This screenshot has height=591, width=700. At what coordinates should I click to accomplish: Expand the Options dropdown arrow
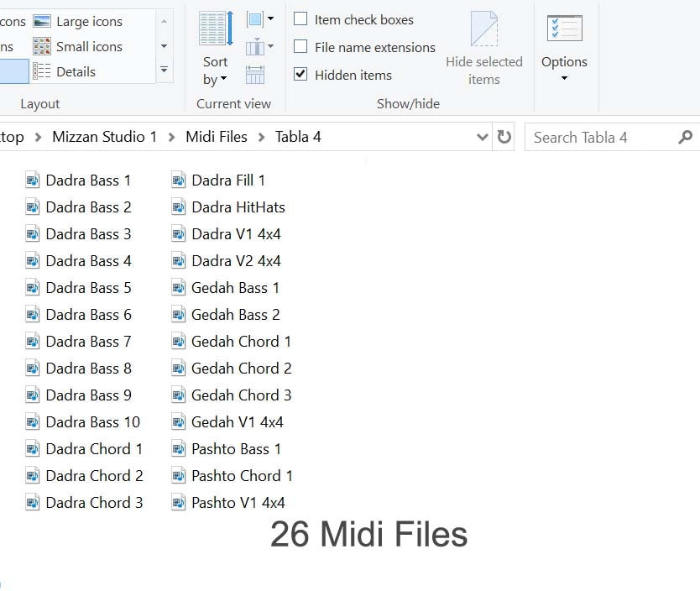click(x=564, y=76)
